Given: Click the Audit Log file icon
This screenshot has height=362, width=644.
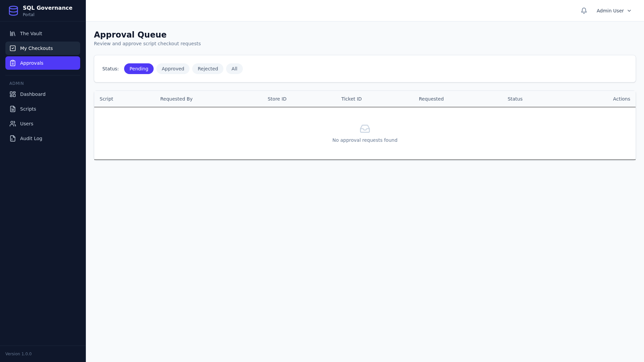Looking at the screenshot, I should tap(13, 138).
